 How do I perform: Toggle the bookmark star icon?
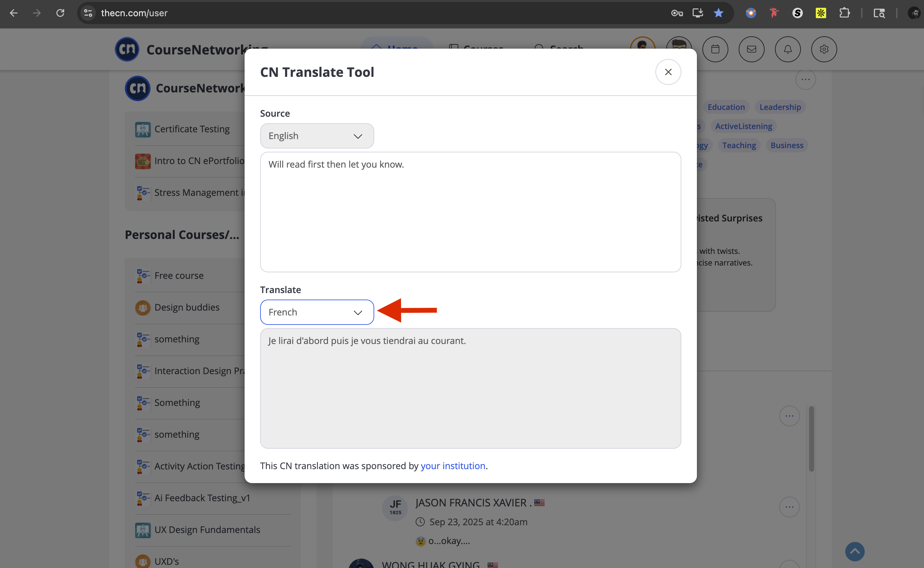coord(718,13)
